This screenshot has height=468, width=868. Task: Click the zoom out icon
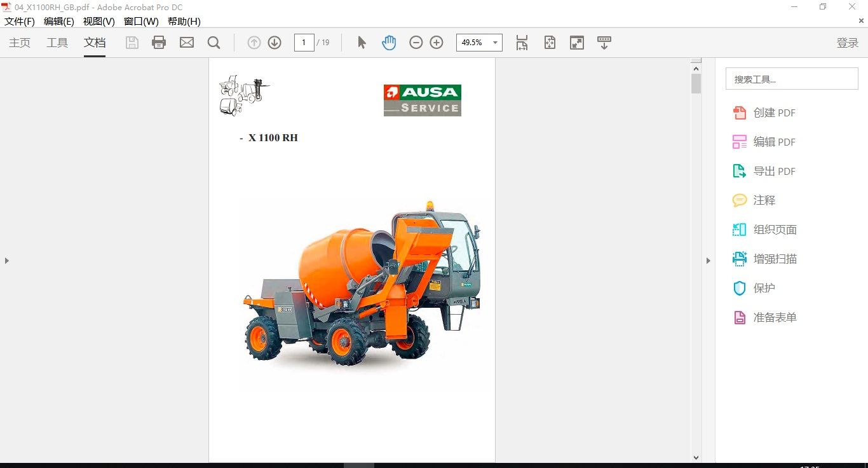point(416,42)
